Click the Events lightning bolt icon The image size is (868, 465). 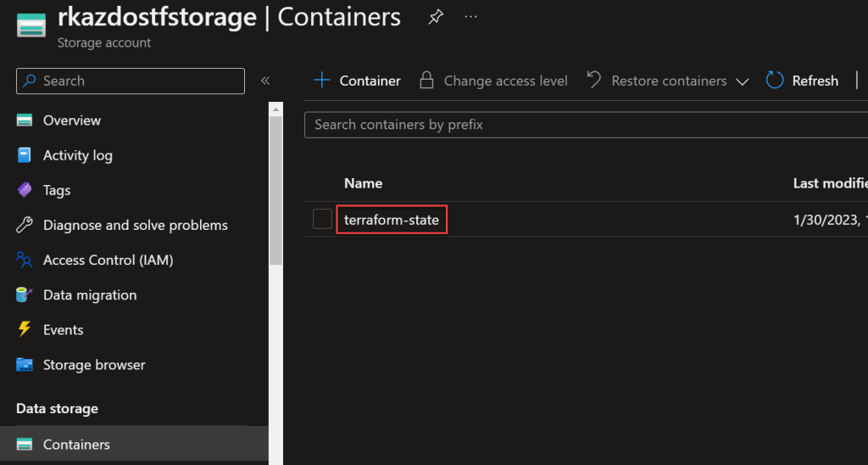(25, 329)
